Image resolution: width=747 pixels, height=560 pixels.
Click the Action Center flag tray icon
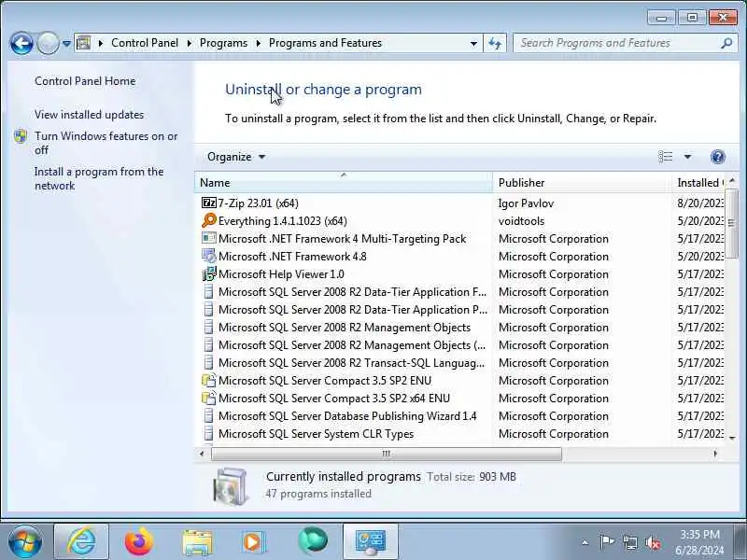click(x=607, y=542)
